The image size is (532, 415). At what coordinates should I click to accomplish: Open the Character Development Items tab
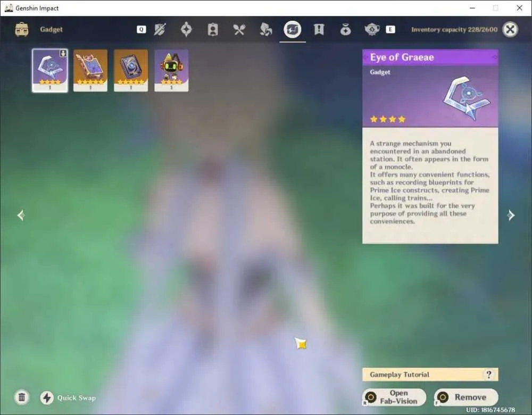(x=213, y=29)
